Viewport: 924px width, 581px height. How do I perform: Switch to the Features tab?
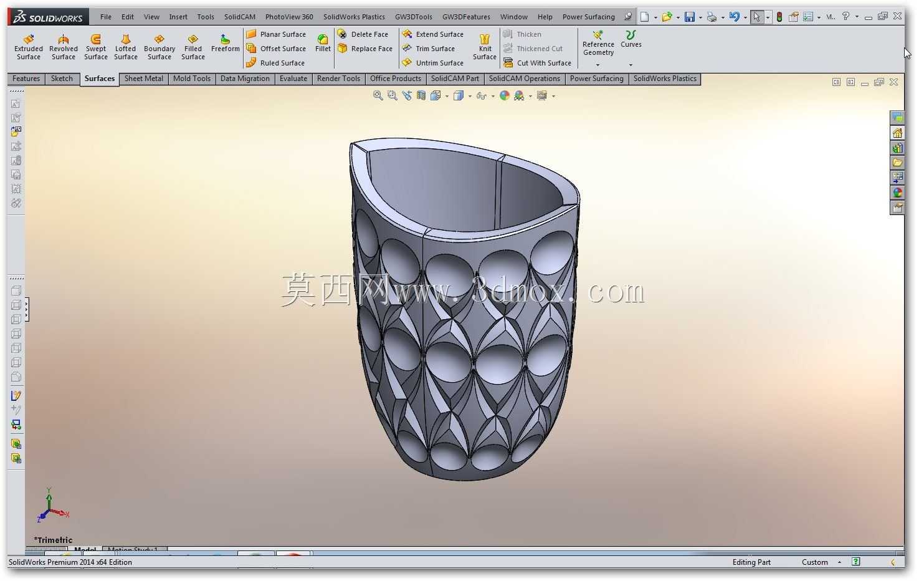[x=26, y=79]
